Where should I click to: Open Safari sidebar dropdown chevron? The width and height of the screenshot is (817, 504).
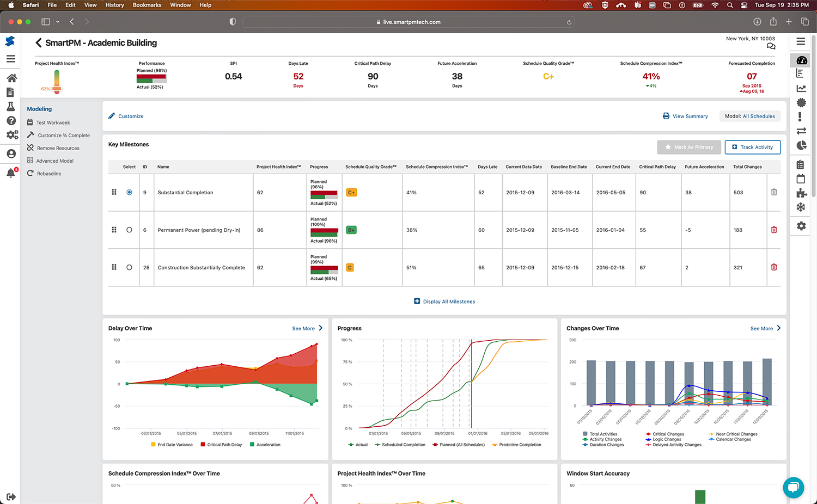(x=58, y=22)
